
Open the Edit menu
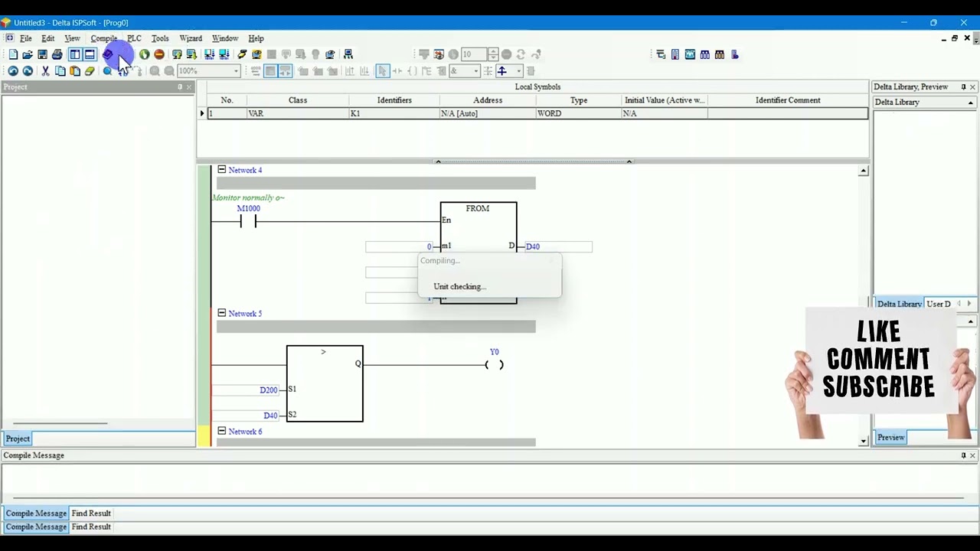[x=48, y=38]
